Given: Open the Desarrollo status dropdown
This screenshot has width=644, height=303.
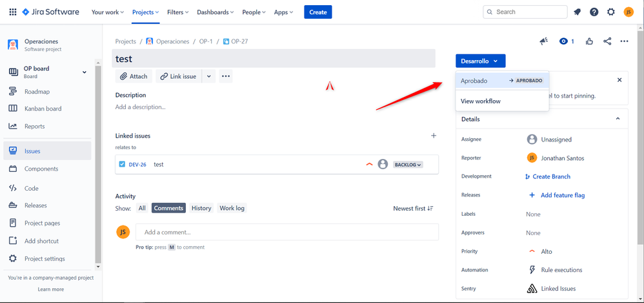Looking at the screenshot, I should point(480,61).
